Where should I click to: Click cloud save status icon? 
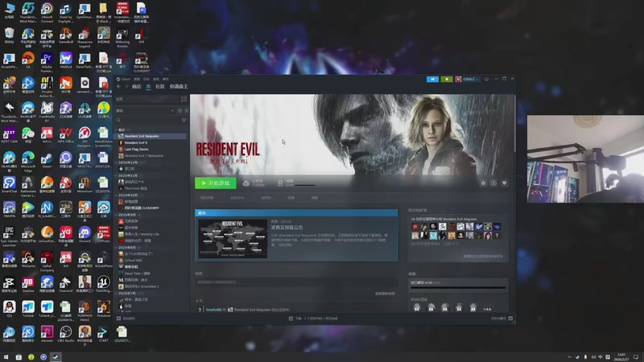tap(246, 183)
